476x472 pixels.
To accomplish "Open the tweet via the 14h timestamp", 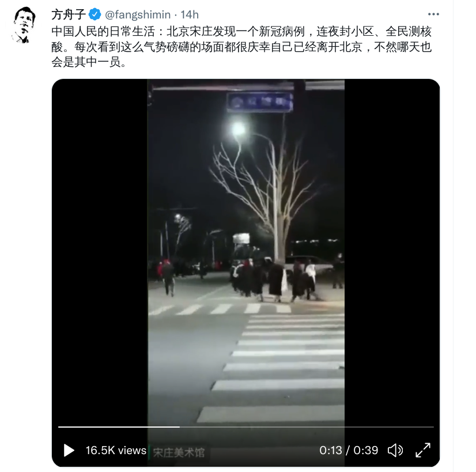I will click(190, 14).
